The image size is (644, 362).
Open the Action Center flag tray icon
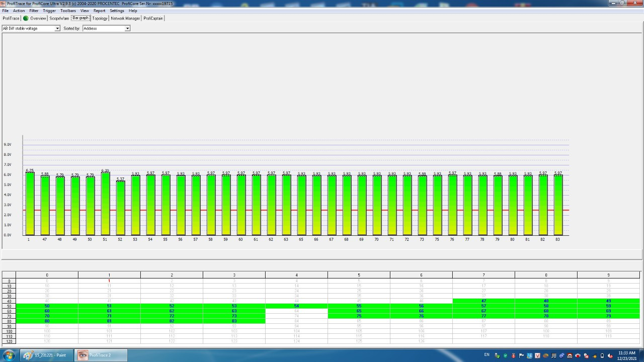coord(521,355)
